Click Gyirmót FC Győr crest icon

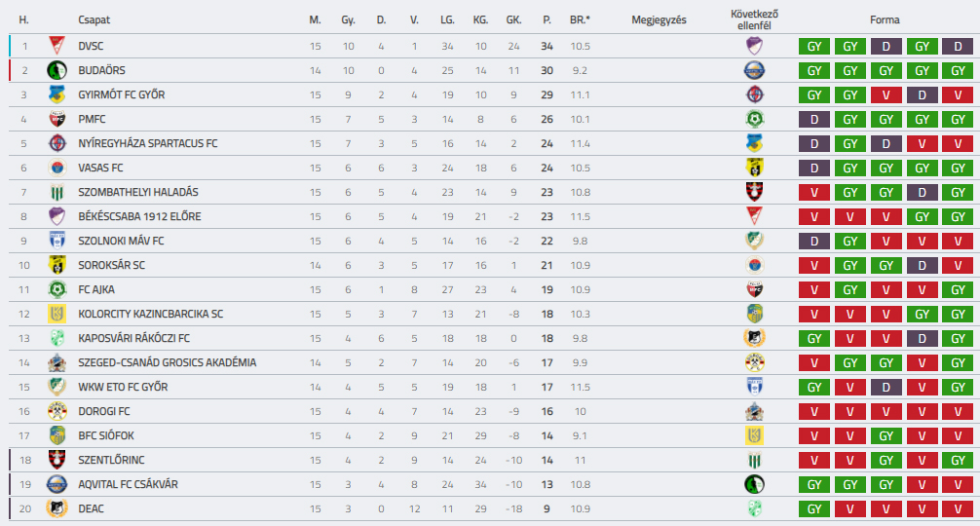57,94
